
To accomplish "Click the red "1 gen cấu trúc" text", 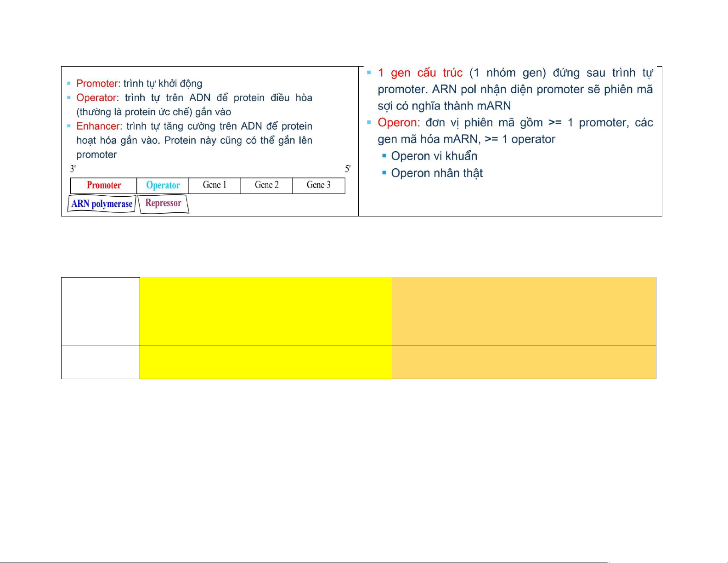I will tap(420, 73).
